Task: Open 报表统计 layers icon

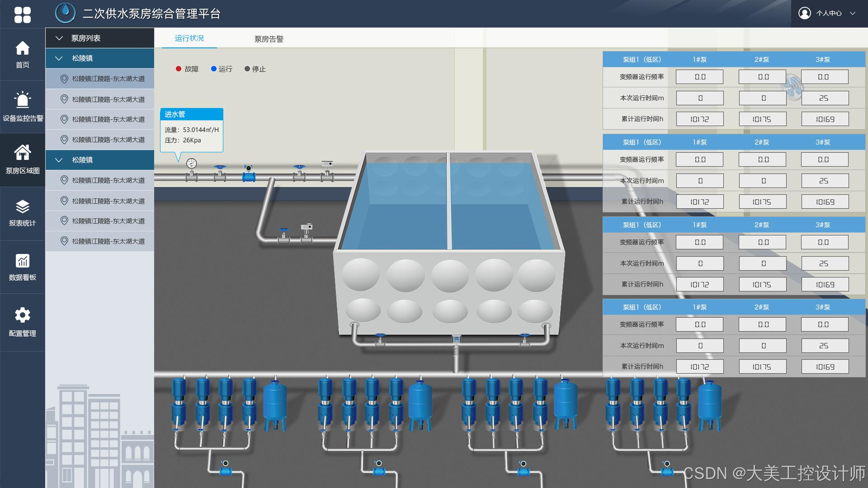Action: (22, 207)
